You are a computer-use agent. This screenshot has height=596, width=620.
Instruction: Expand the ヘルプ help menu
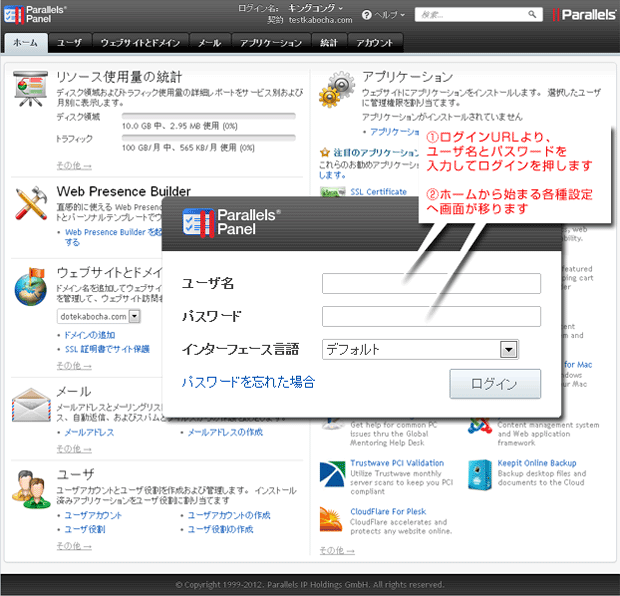[389, 15]
